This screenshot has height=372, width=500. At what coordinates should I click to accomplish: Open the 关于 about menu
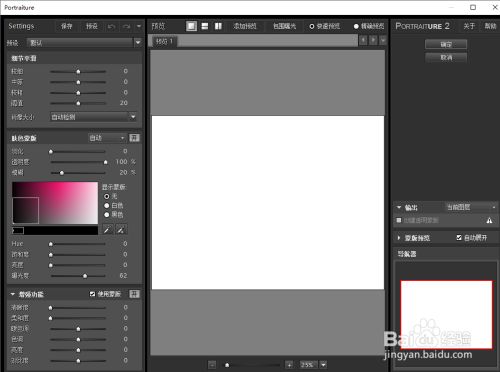[x=469, y=26]
